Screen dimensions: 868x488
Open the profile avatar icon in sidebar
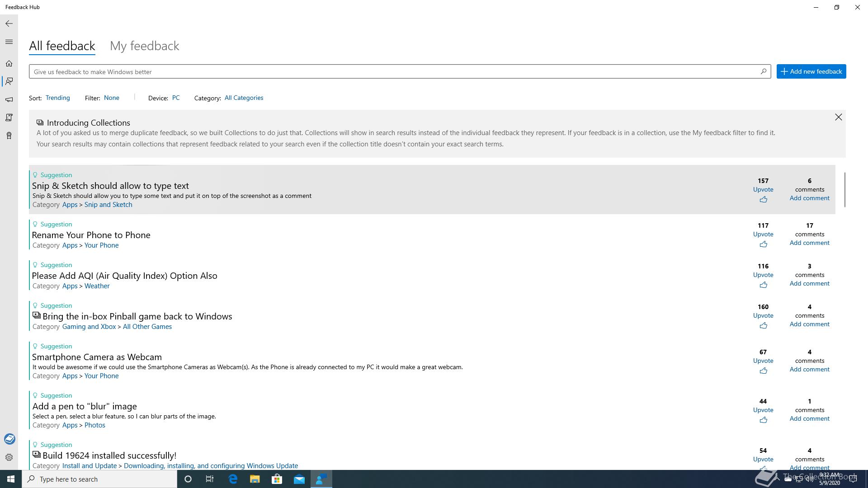tap(9, 439)
